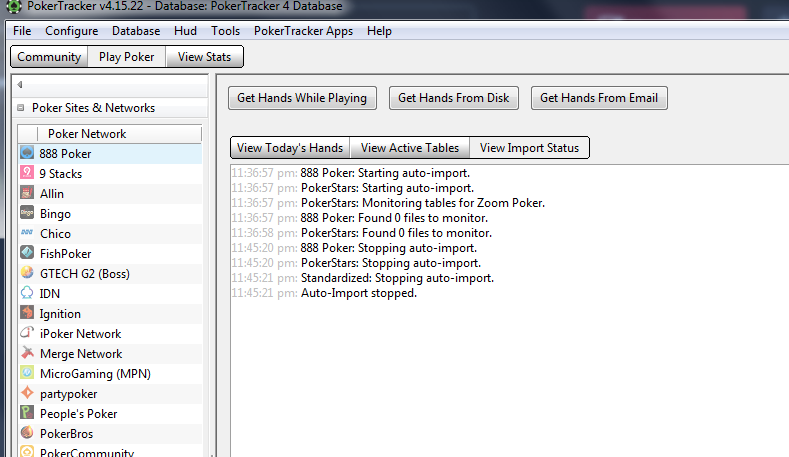789x457 pixels.
Task: Select View Today's Hands tab
Action: pos(290,148)
